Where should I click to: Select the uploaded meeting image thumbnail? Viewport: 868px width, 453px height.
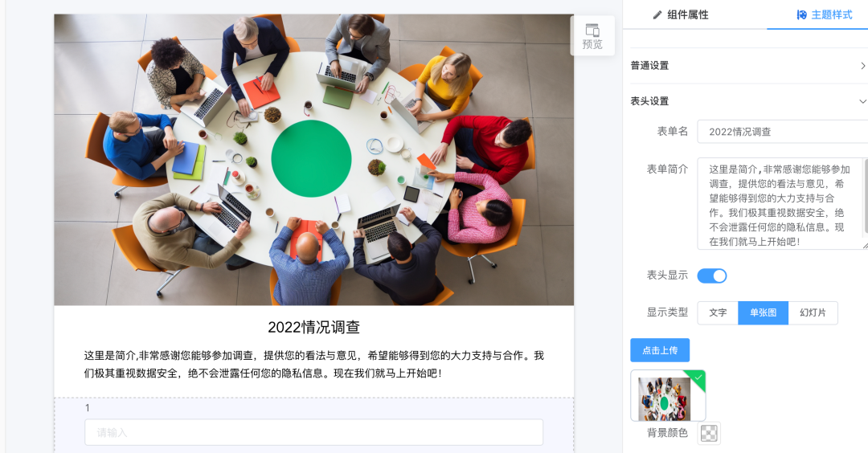(x=664, y=399)
